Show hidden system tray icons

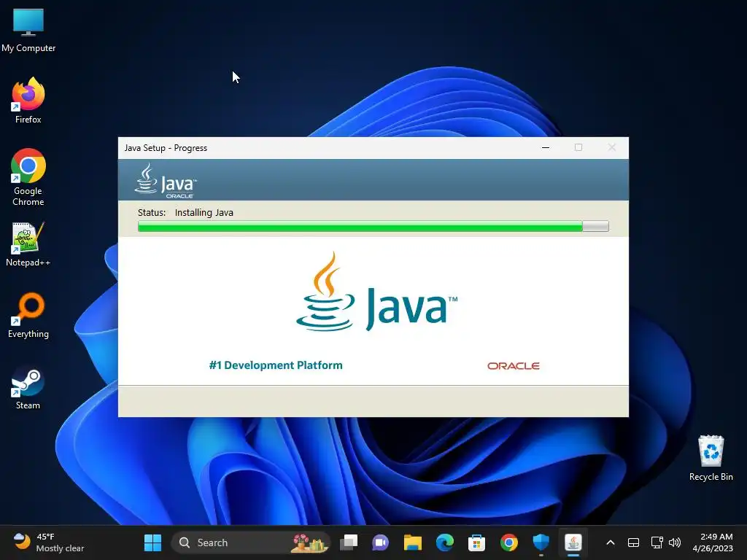pyautogui.click(x=611, y=542)
